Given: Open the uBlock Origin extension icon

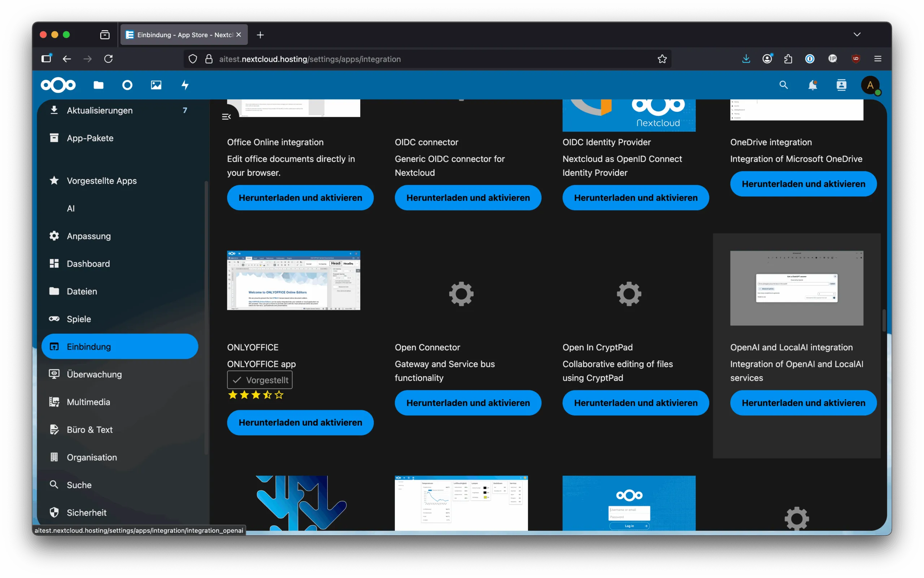Looking at the screenshot, I should pyautogui.click(x=855, y=59).
